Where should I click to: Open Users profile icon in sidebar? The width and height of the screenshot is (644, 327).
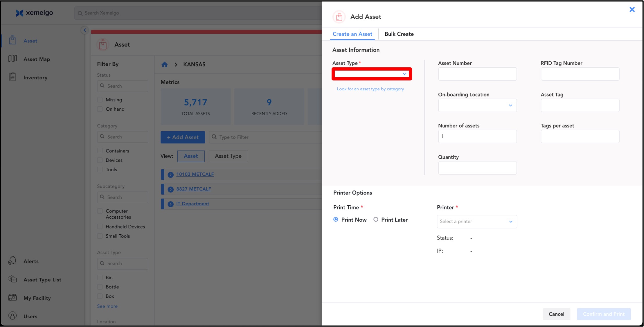click(x=12, y=316)
